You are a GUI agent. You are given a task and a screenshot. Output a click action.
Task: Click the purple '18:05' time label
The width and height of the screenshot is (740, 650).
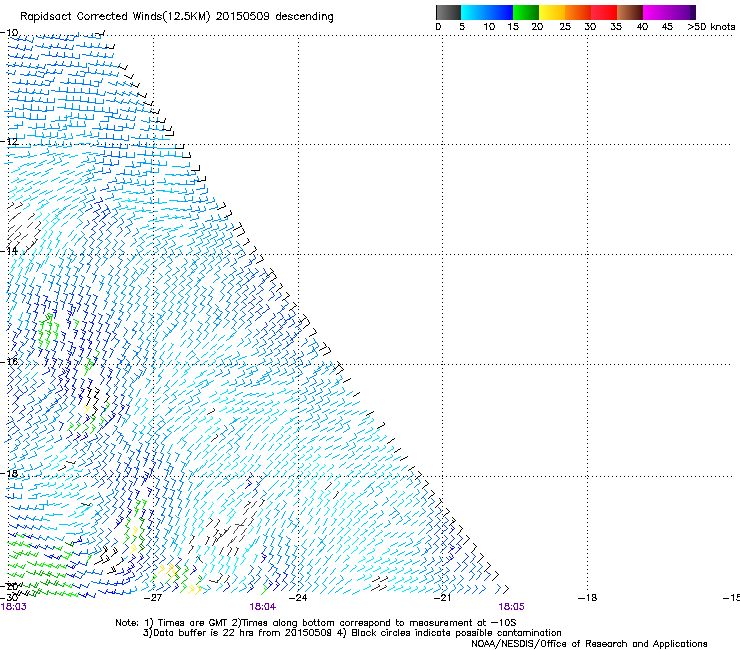point(512,607)
